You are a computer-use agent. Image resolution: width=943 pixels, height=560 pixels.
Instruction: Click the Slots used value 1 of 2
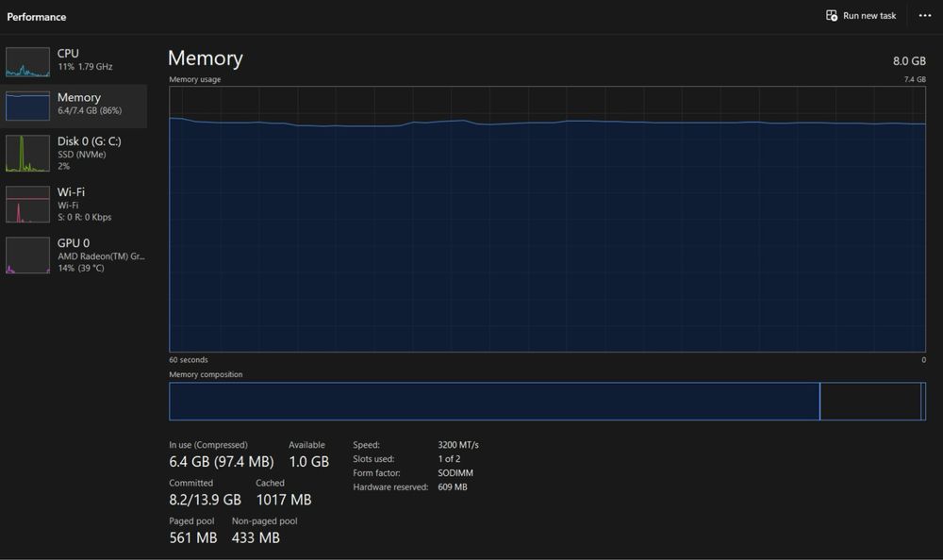pos(449,458)
